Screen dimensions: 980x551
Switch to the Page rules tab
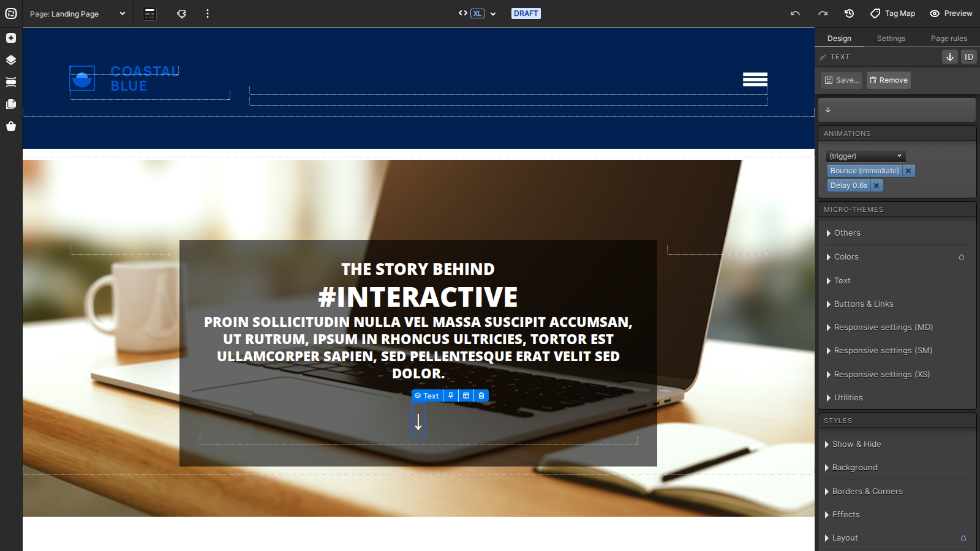pyautogui.click(x=949, y=39)
